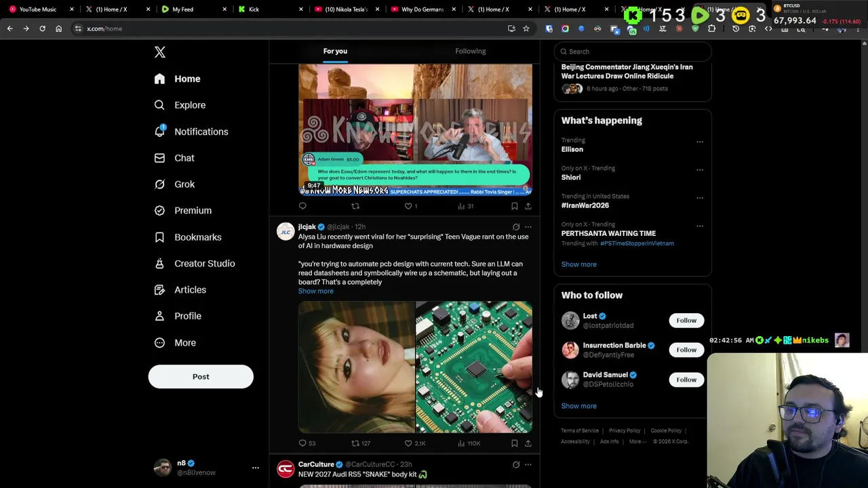Switch to the Kick browser tab
Screen dimensions: 868x488
tap(270, 9)
